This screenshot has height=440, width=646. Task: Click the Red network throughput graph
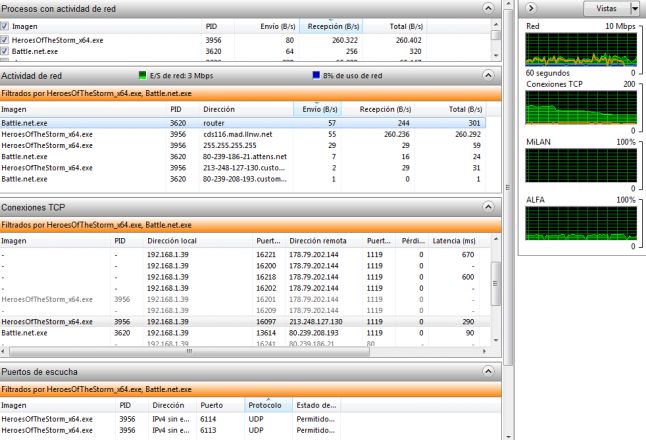(x=581, y=49)
